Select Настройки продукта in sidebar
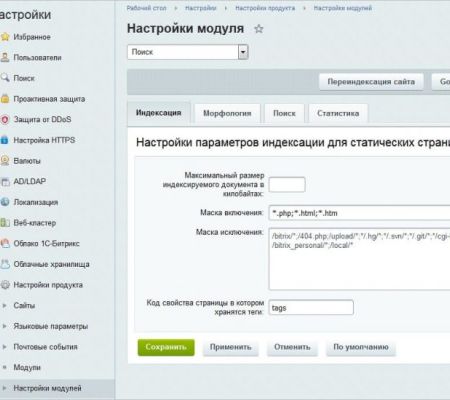This screenshot has height=400, width=450. 48,285
